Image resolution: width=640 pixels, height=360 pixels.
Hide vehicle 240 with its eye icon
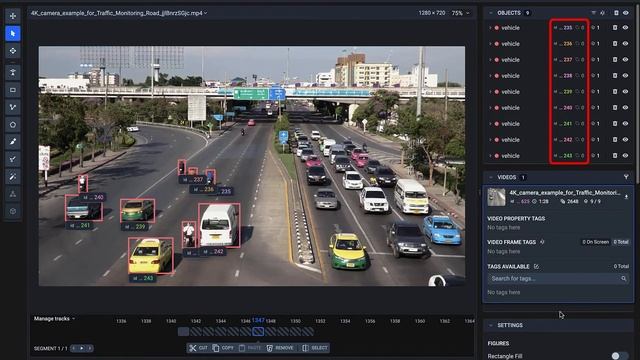pyautogui.click(x=625, y=107)
